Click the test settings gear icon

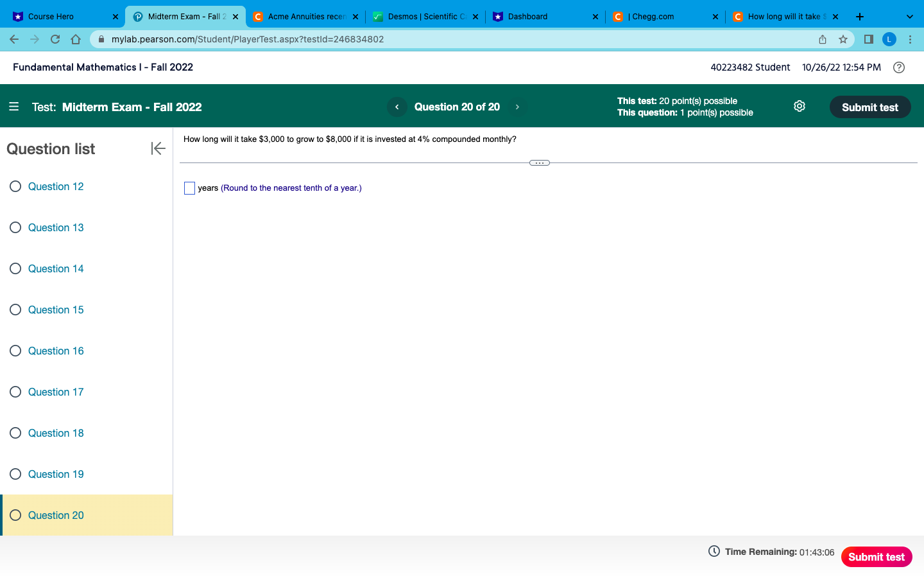coord(799,106)
